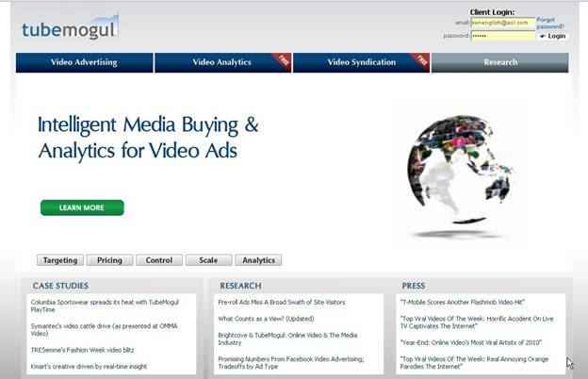Click the Forgot password? link
Image resolution: width=588 pixels, height=379 pixels.
[550, 23]
